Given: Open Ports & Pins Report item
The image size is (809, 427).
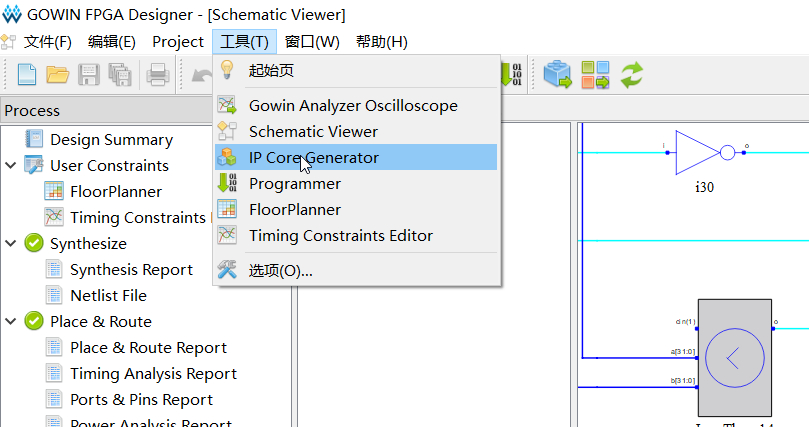Looking at the screenshot, I should click(x=141, y=400).
